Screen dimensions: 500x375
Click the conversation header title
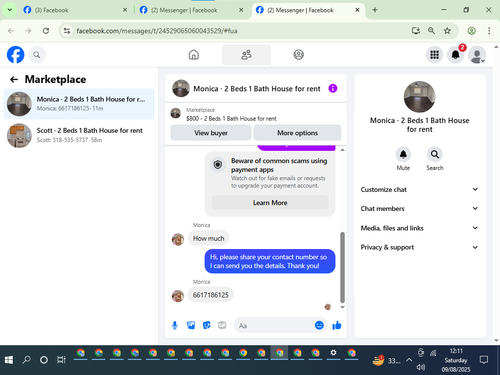click(257, 89)
